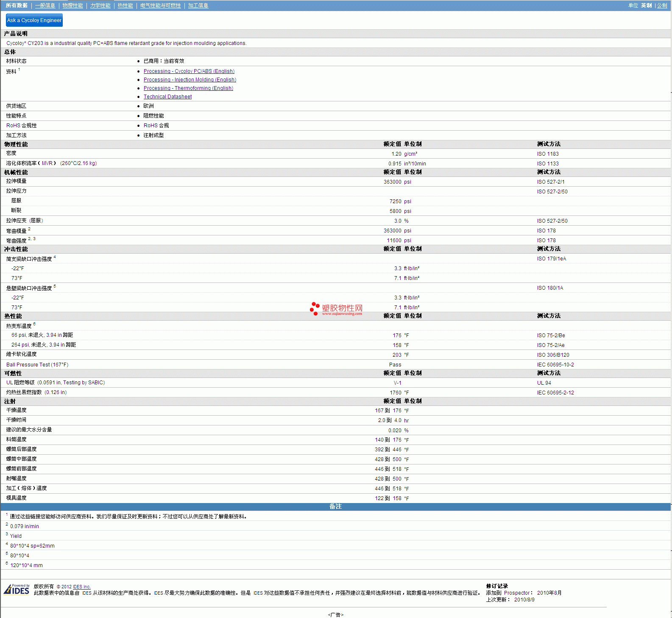Open Processing - Cycoloy PC/ABS (English) document
The height and width of the screenshot is (618, 672).
[189, 71]
